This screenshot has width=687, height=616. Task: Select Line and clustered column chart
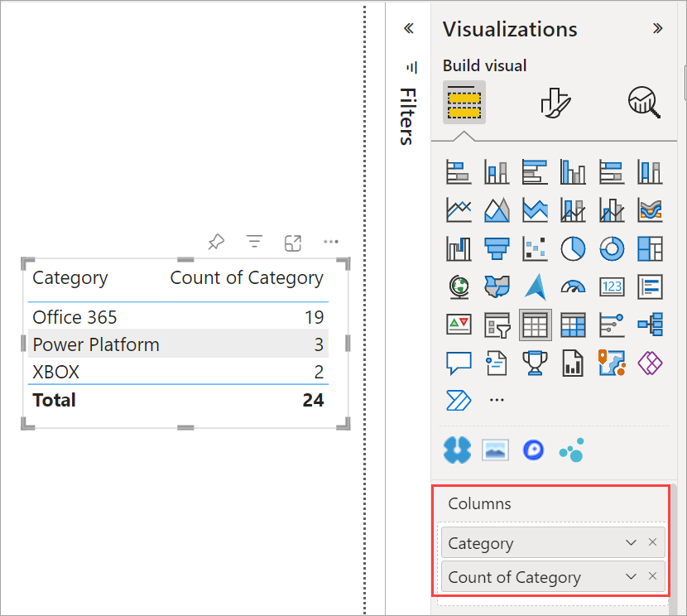click(612, 209)
